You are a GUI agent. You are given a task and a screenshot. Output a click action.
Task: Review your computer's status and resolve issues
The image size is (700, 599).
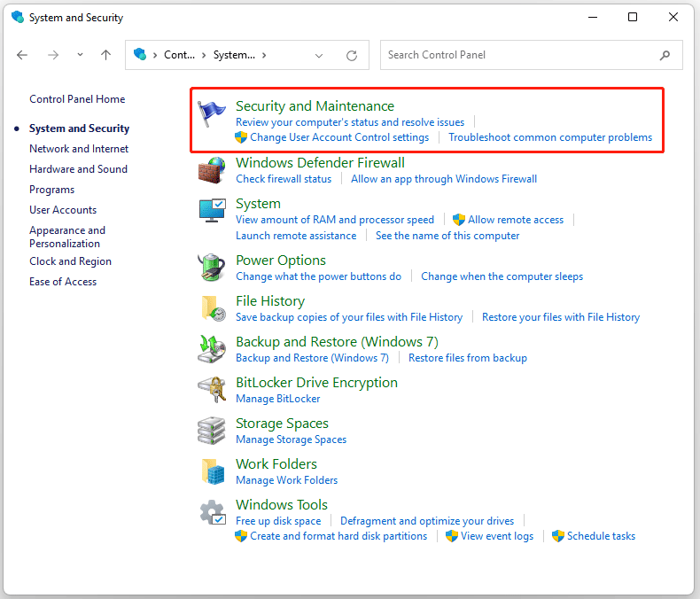click(350, 122)
